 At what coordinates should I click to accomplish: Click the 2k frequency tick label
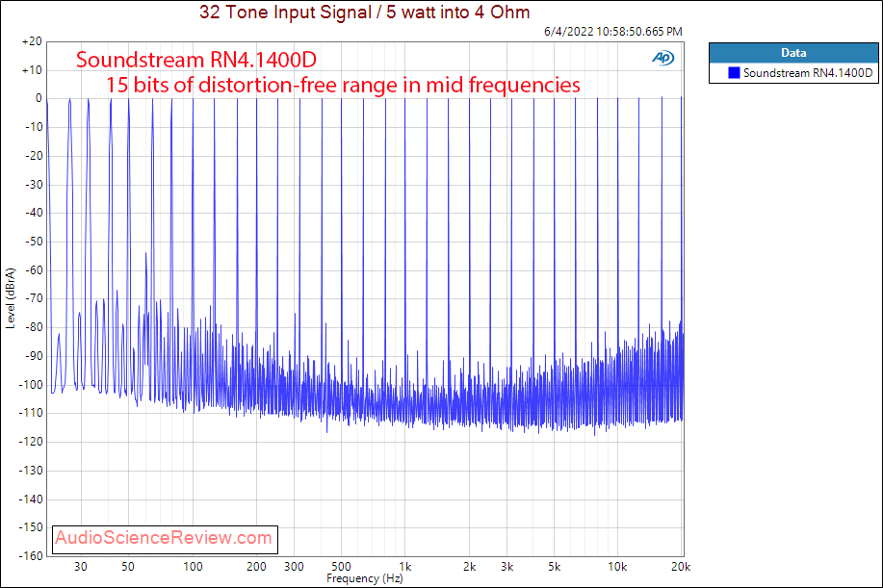(x=469, y=567)
